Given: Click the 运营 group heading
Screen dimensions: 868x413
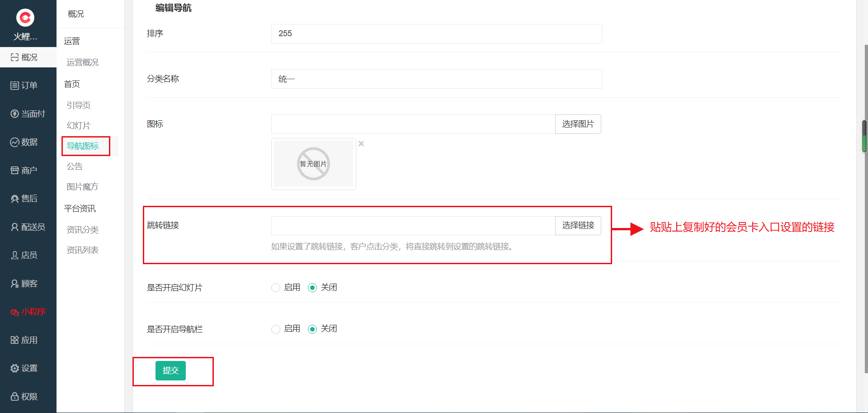Looking at the screenshot, I should click(x=72, y=41).
